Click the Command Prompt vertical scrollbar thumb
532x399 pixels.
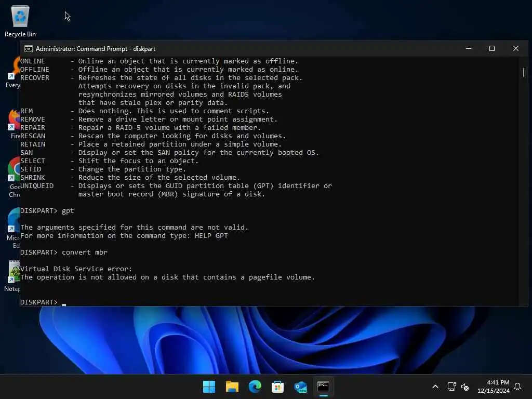(x=524, y=72)
